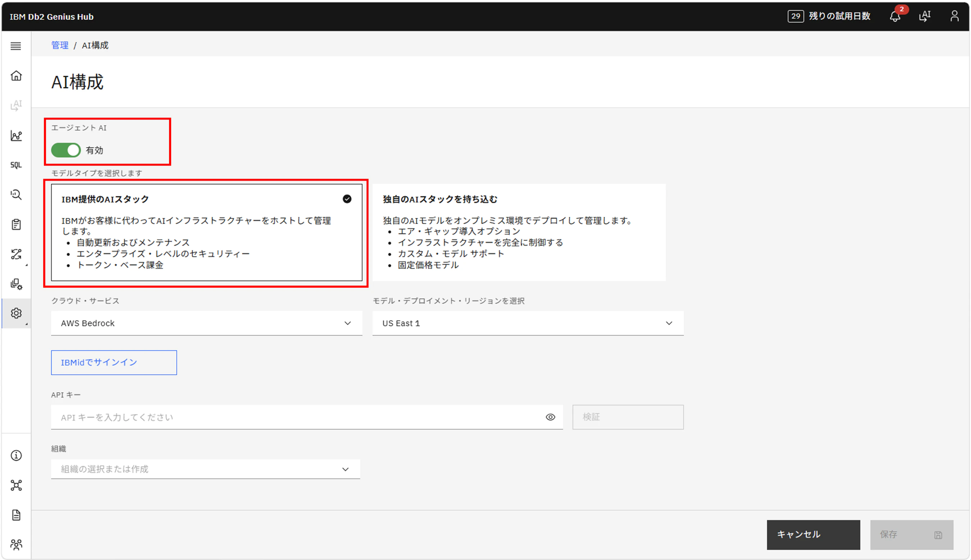Open AI chat icon in top header

[x=925, y=16]
